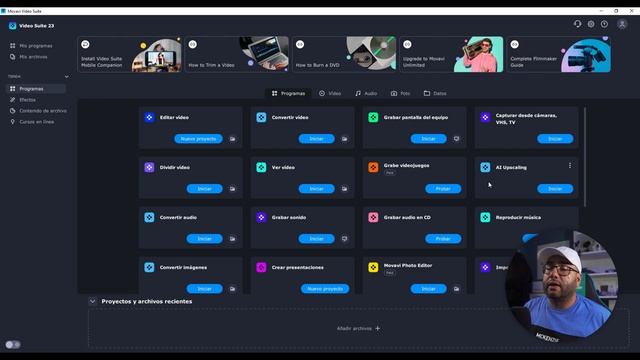Image resolution: width=640 pixels, height=360 pixels.
Task: Open folder icon on Editar video card
Action: pyautogui.click(x=232, y=139)
